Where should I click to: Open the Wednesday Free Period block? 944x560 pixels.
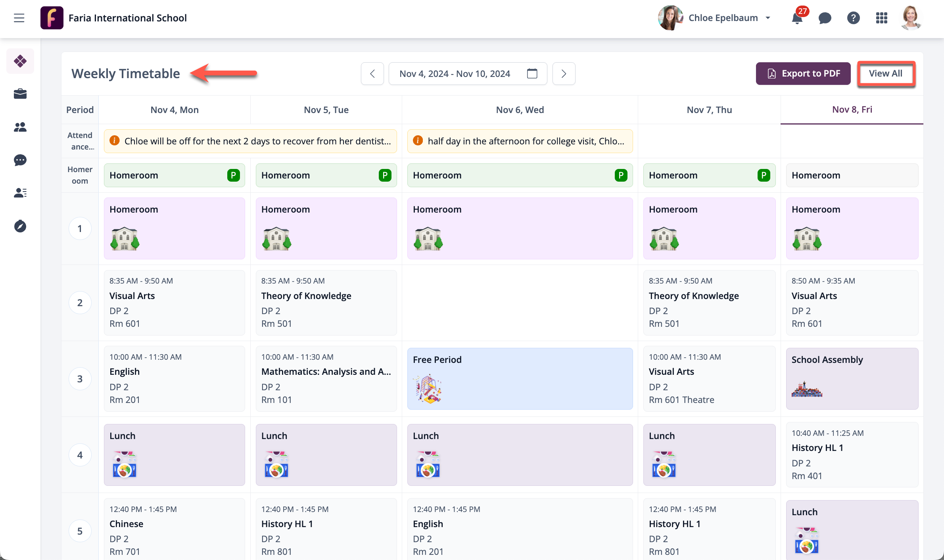(520, 378)
